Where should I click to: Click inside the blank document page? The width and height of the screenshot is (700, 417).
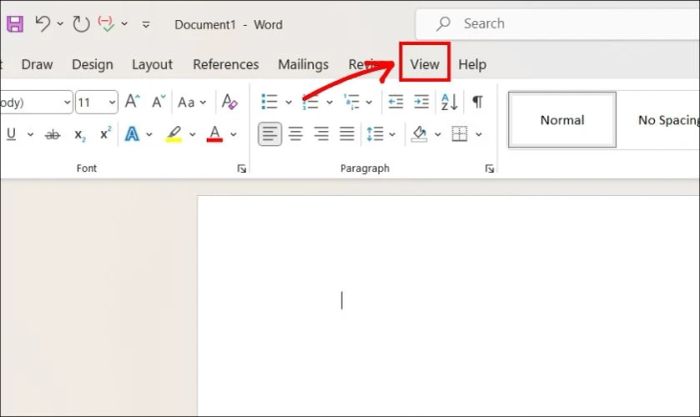click(x=449, y=306)
